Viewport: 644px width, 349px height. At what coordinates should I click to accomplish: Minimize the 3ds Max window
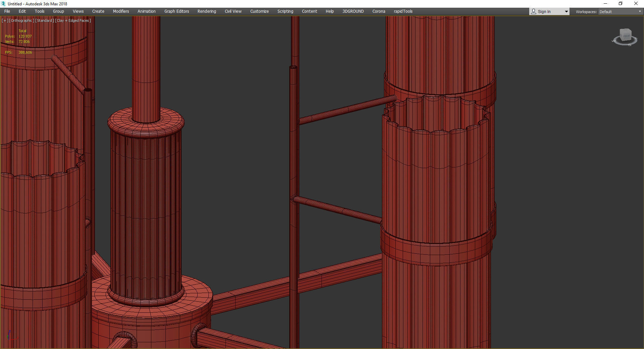[605, 4]
